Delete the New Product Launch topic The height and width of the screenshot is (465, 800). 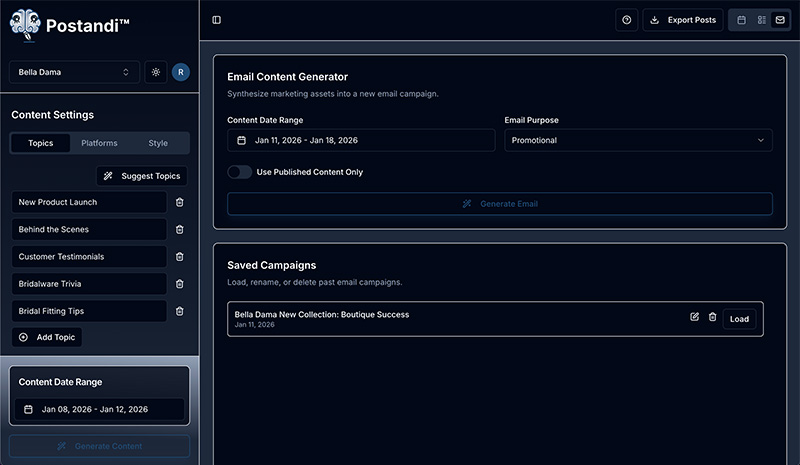click(180, 202)
